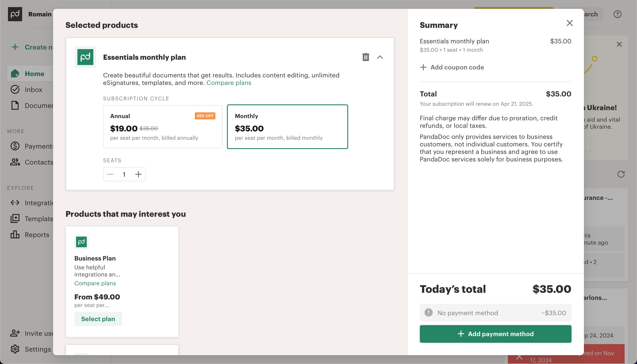Viewport: 637px width, 364px height.
Task: Decrease seats with the minus button
Action: [110, 174]
